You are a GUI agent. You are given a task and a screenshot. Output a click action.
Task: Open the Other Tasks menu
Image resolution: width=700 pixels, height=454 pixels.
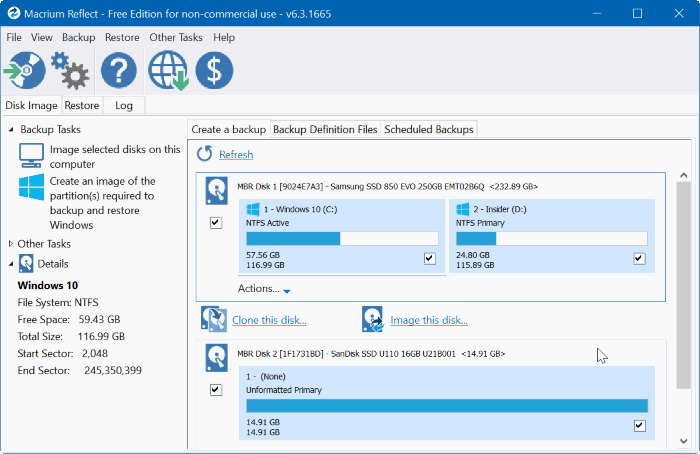(x=176, y=37)
